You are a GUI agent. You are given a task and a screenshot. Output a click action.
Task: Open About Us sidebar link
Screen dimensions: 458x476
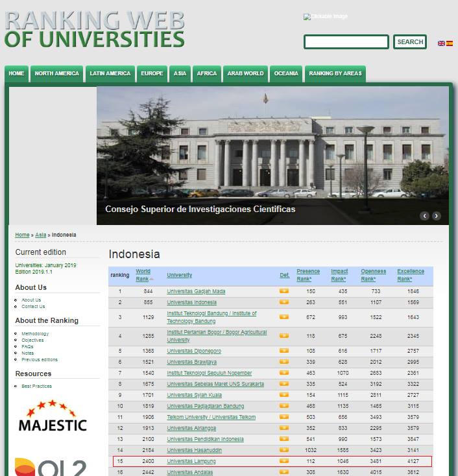point(31,300)
